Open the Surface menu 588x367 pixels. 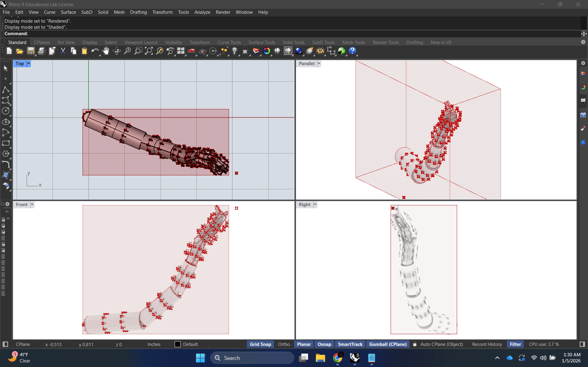tap(68, 12)
